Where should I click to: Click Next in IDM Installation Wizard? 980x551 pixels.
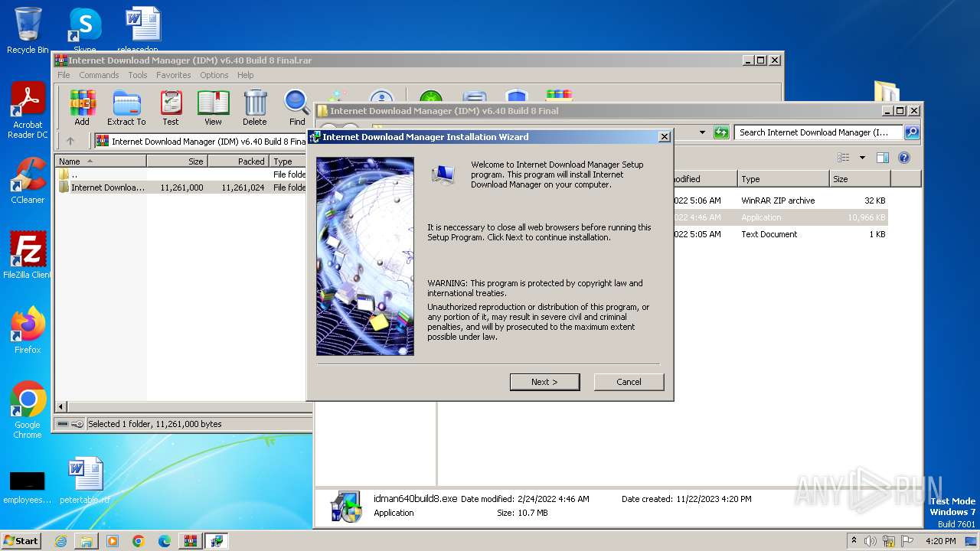click(x=544, y=382)
